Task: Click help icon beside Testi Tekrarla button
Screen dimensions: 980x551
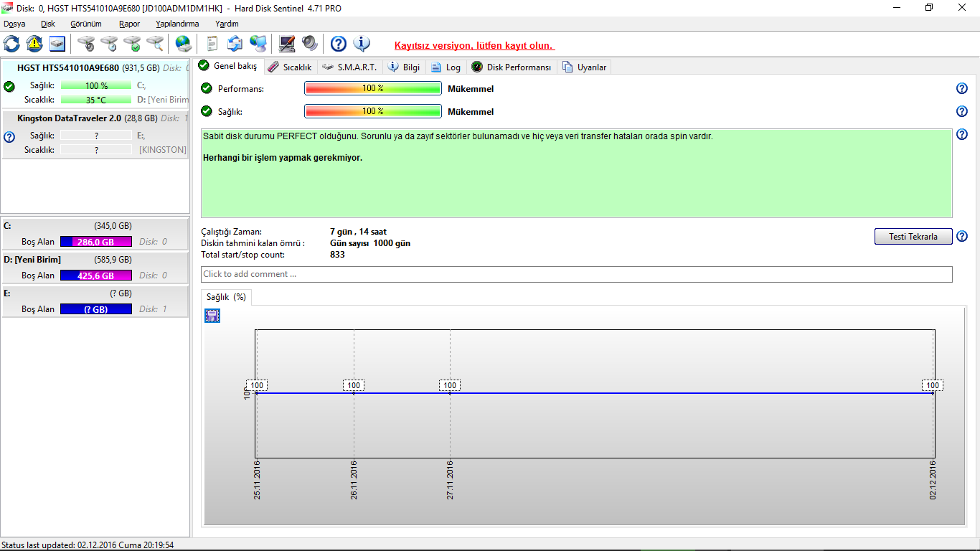Action: 962,236
